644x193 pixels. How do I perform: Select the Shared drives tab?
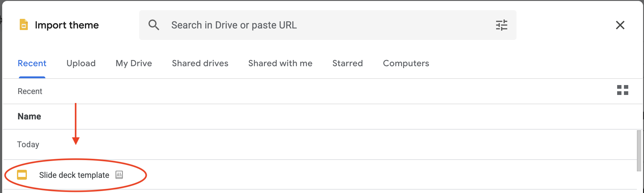tap(200, 63)
